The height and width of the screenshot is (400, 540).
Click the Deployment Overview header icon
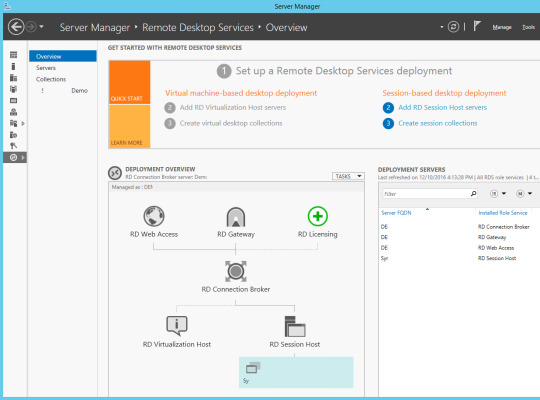(x=115, y=173)
